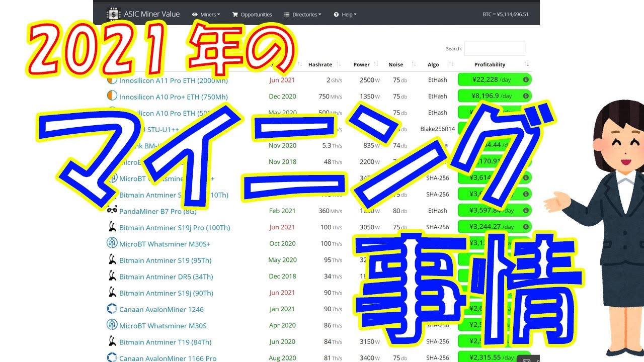Open Bitmain Antminer S19j Pro (100Th) link
The width and height of the screenshot is (644, 362).
pos(175,228)
